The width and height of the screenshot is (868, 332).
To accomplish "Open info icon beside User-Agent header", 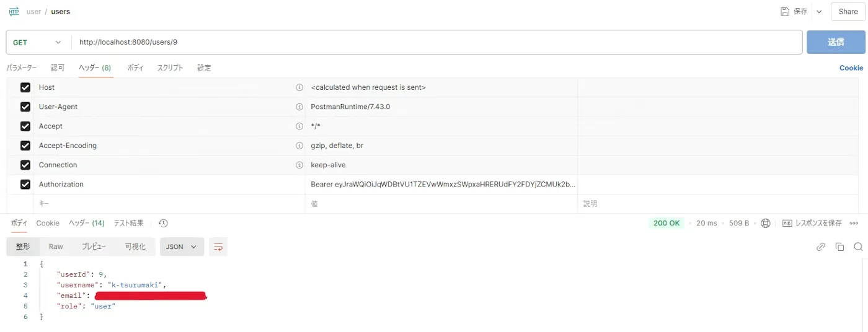I will 299,107.
